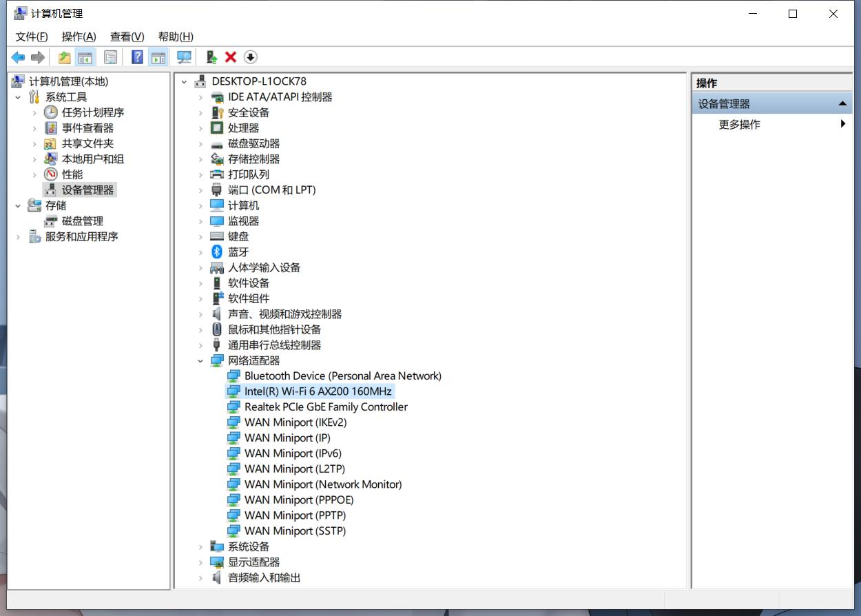Expand the 显示适配器 category
Screen dimensions: 861x616
click(200, 562)
